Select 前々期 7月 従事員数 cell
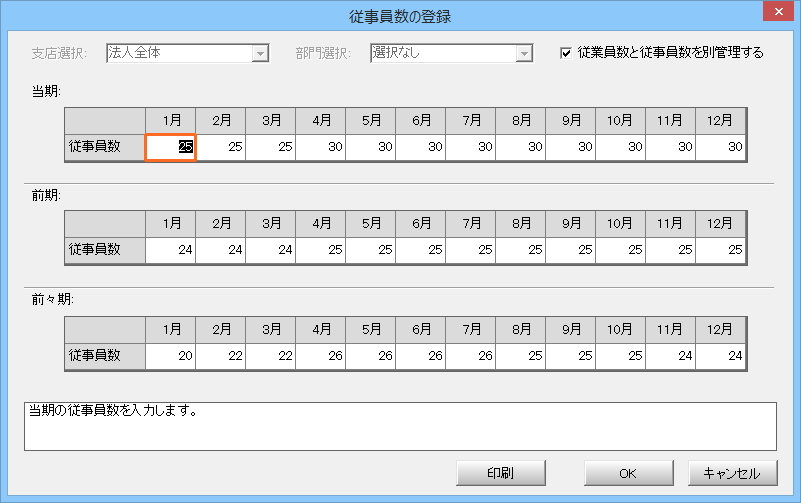 470,356
